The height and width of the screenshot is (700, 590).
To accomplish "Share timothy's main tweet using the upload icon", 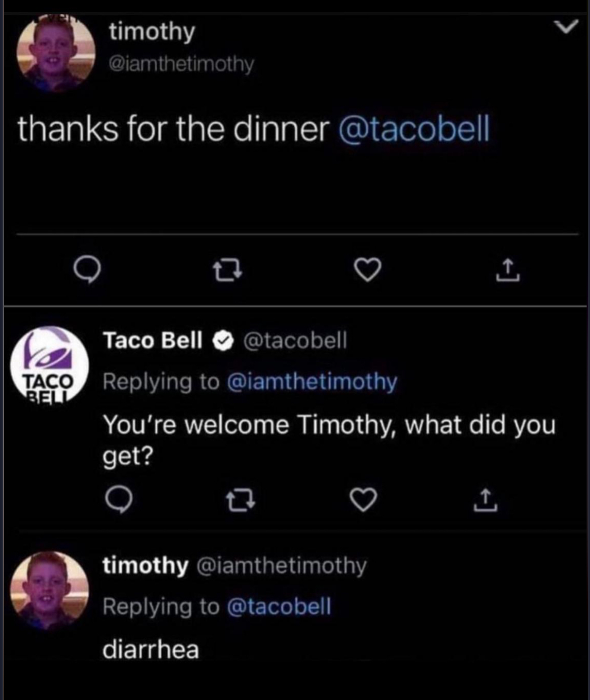I will [508, 270].
